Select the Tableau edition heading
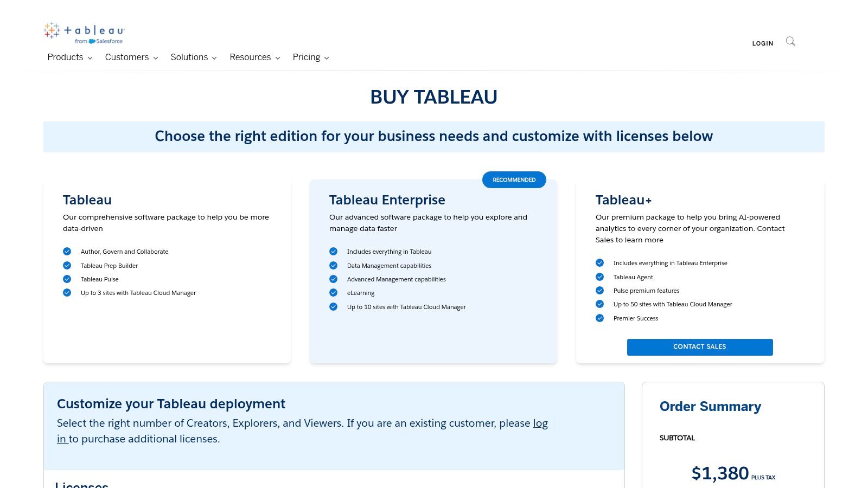The image size is (868, 488). 87,200
